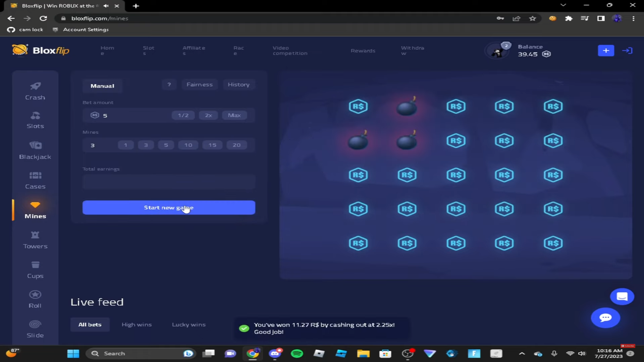Open the Cups game
The height and width of the screenshot is (362, 644).
click(35, 270)
